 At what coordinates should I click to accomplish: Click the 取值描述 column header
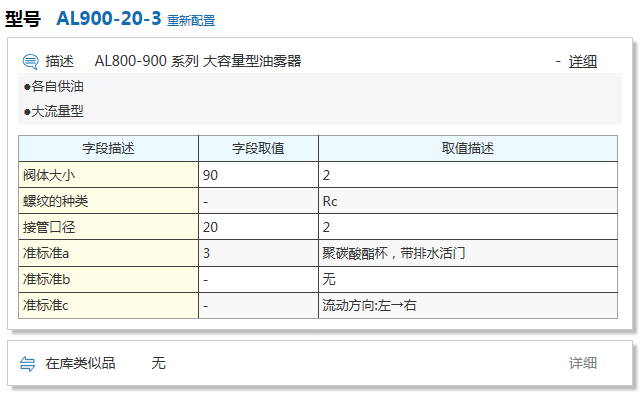click(x=468, y=148)
